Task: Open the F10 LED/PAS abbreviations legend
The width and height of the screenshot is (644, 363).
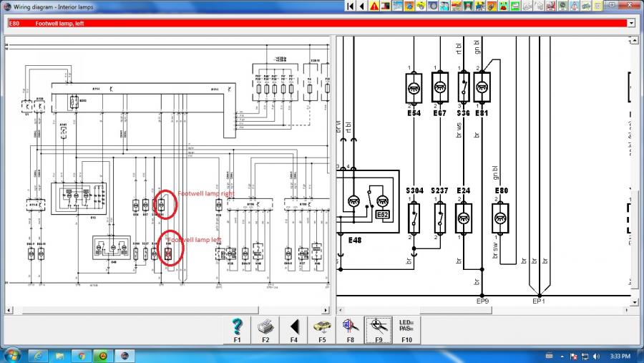Action: click(406, 329)
